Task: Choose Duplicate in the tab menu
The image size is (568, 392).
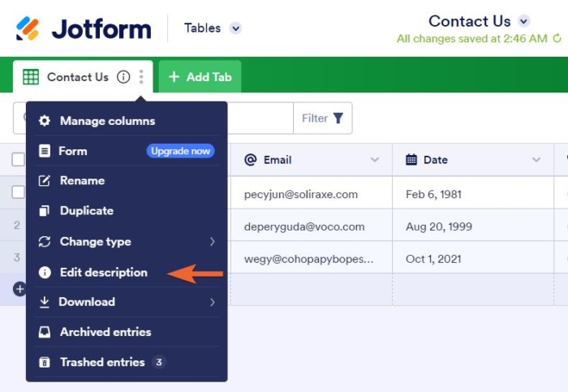Action: pos(86,211)
